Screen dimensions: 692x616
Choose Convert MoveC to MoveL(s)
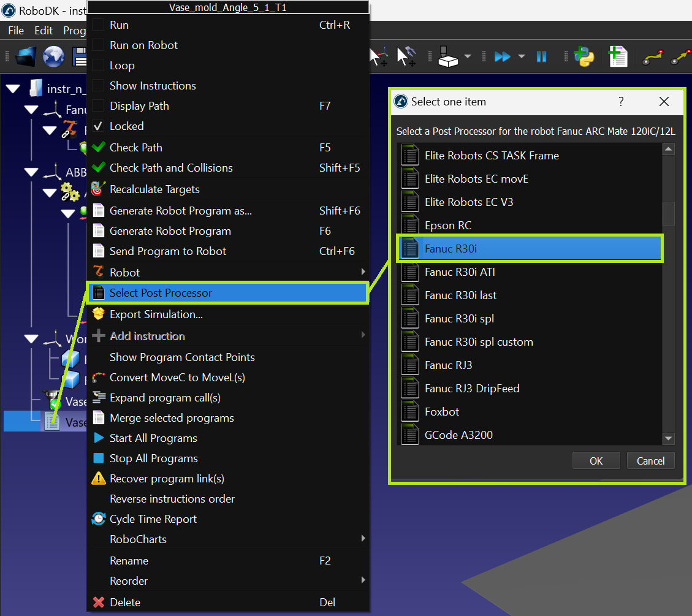tap(228, 378)
